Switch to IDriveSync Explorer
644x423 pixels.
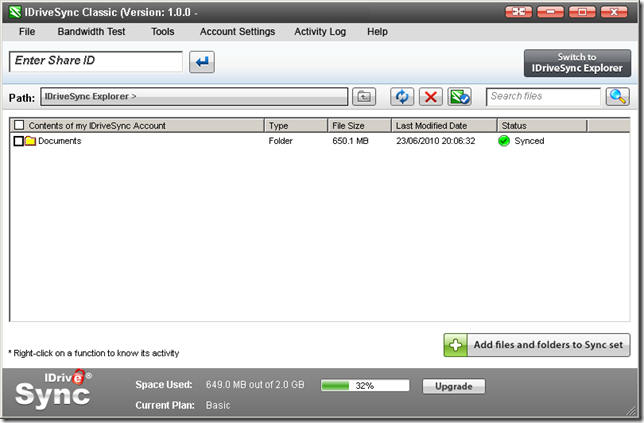(577, 63)
